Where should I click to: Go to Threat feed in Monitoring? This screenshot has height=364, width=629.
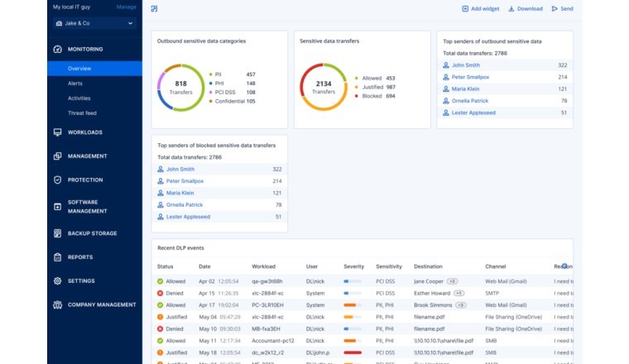82,113
